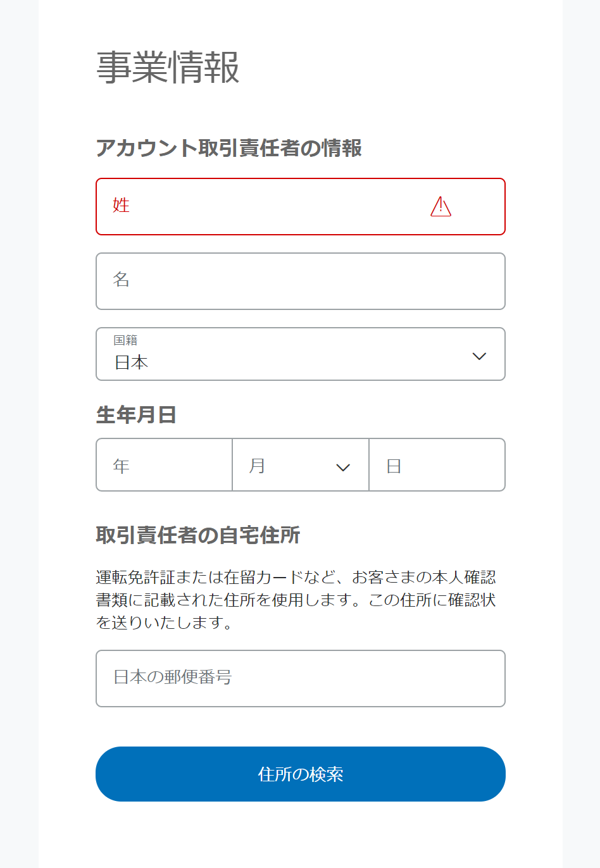Expand the 月 (month) dropdown
The height and width of the screenshot is (868, 600).
300,465
